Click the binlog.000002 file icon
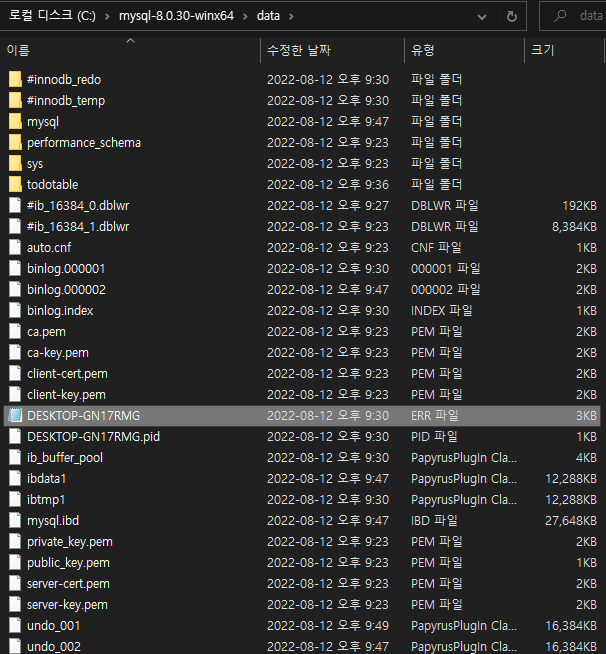The height and width of the screenshot is (654, 606). point(15,289)
